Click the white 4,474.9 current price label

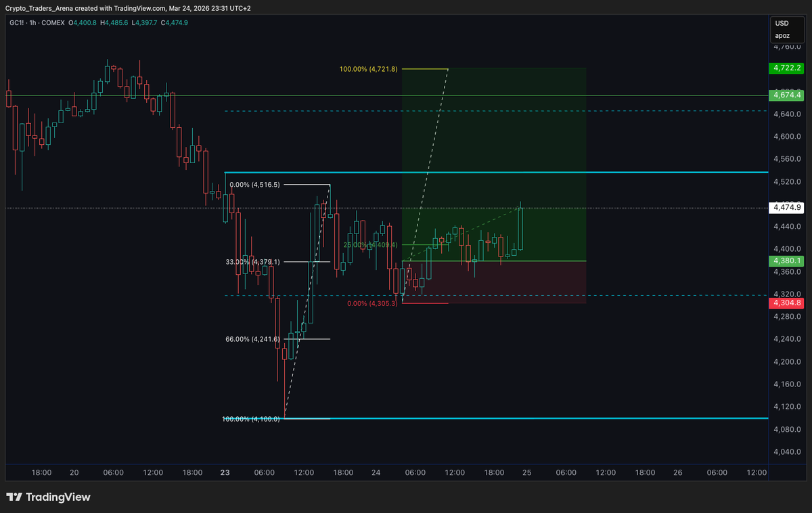(786, 208)
